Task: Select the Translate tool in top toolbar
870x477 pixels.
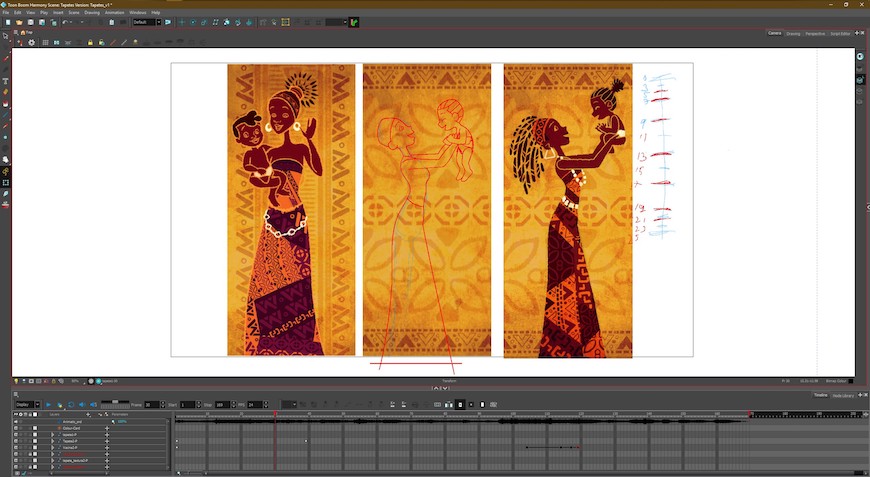Action: [181, 22]
